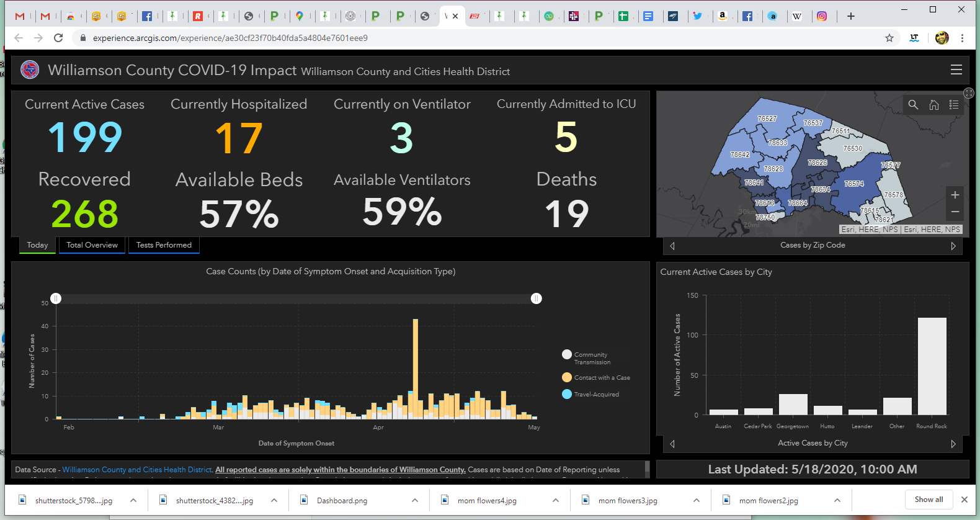
Task: Zoom in on the zip code map
Action: click(955, 195)
